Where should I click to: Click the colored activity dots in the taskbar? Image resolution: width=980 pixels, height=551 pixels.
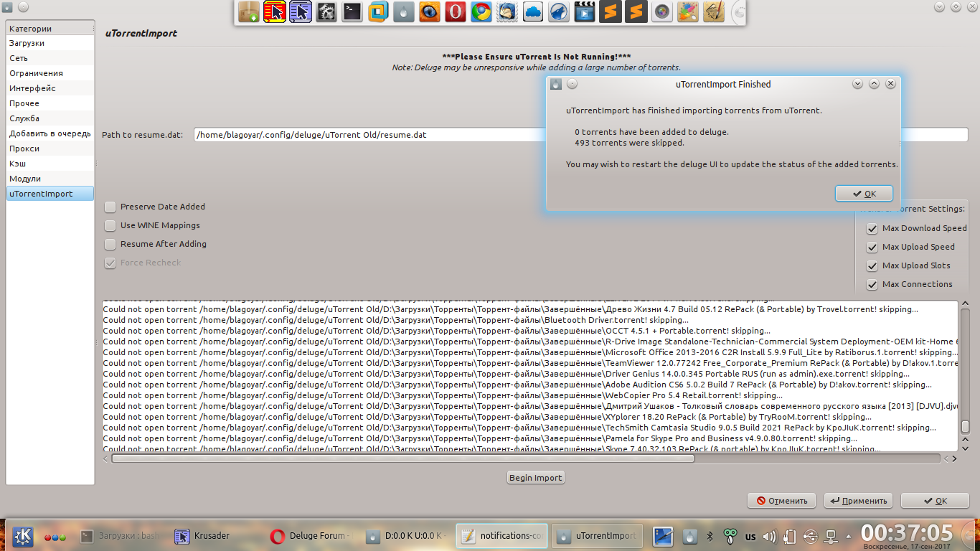coord(55,537)
